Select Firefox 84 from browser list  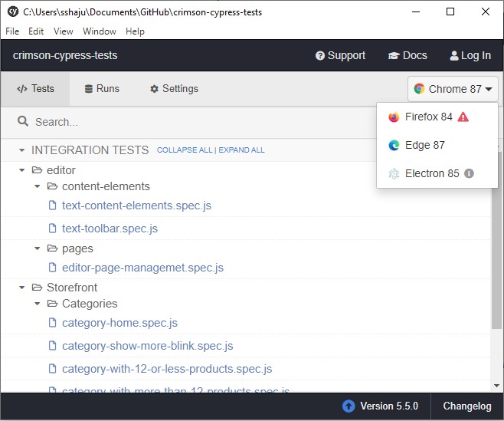[x=437, y=117]
